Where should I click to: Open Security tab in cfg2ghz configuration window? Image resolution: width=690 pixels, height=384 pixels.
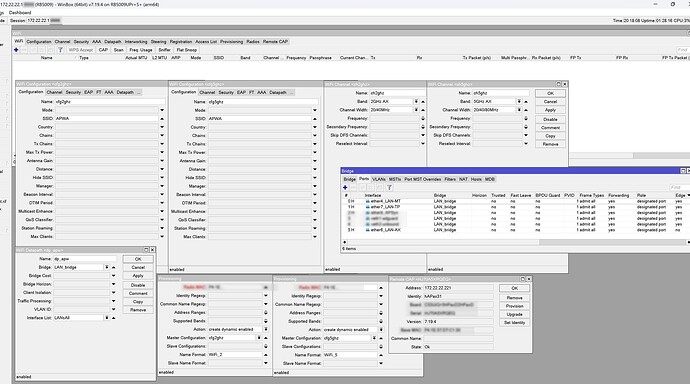click(73, 92)
